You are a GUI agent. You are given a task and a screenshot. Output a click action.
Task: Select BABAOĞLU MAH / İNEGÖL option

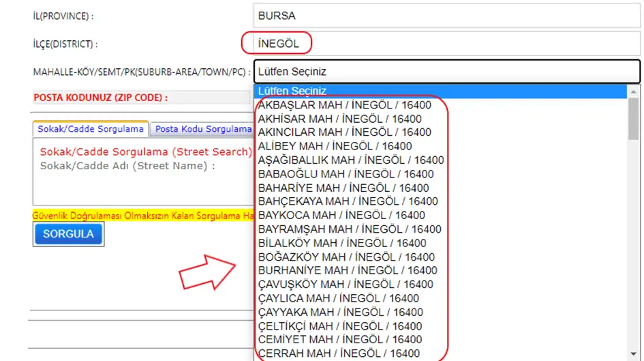click(346, 174)
